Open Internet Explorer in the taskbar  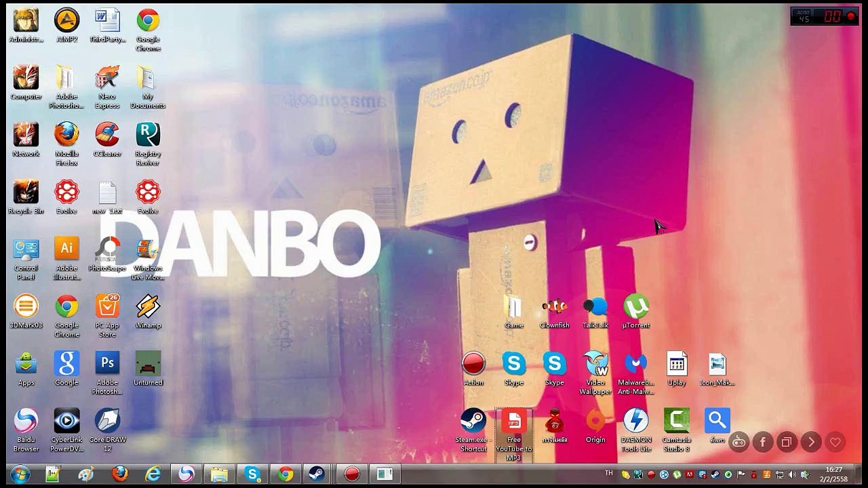coord(153,474)
